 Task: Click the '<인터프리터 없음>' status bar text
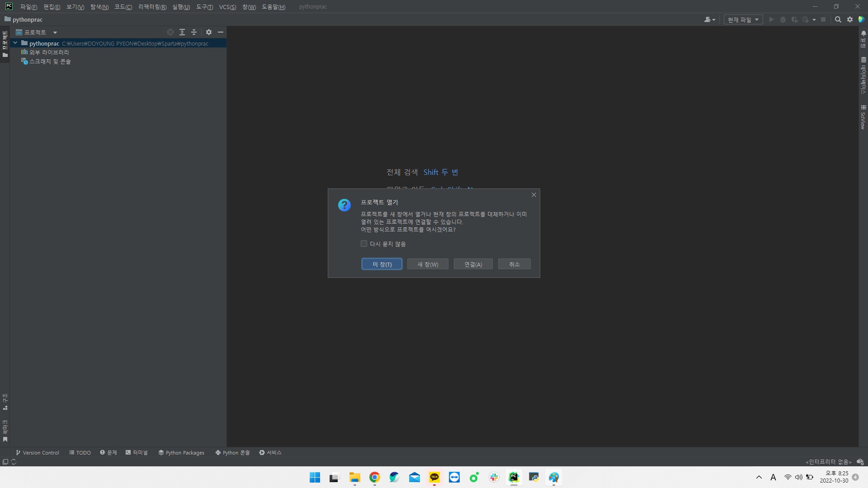829,462
